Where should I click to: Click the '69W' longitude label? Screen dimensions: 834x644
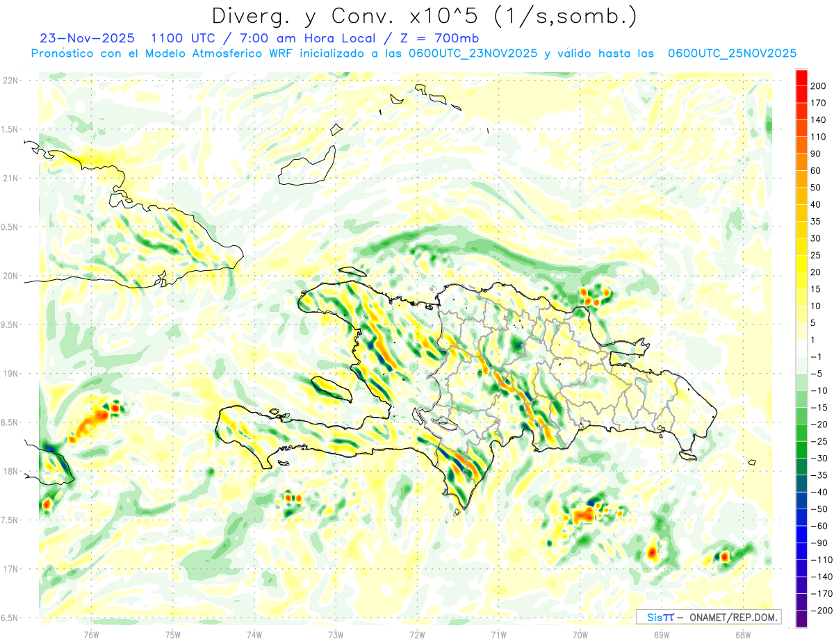pyautogui.click(x=661, y=634)
